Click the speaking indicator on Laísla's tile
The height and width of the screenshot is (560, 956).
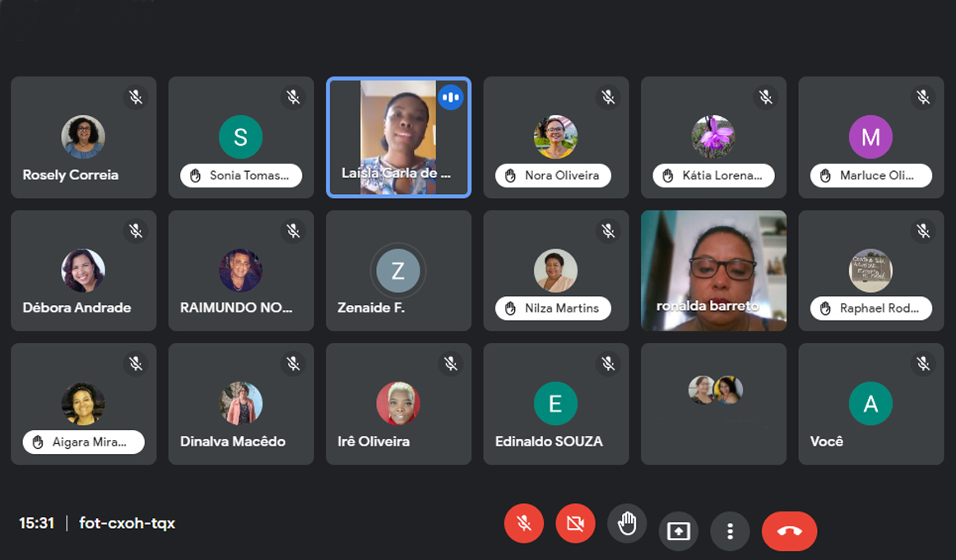point(451,98)
